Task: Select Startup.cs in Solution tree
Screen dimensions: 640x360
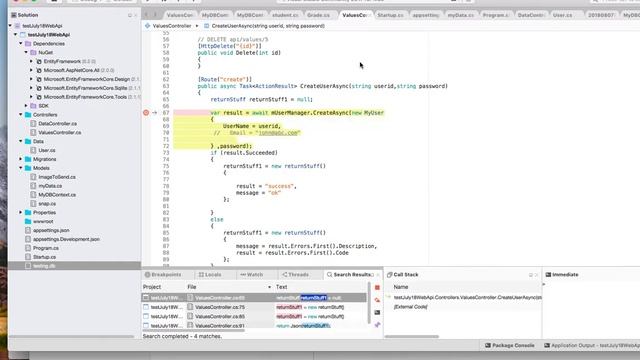Action: 44,257
